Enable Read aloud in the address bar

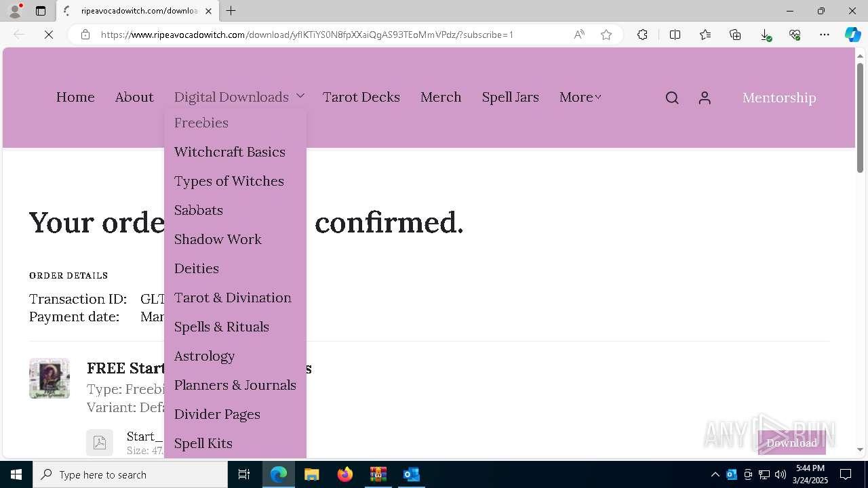579,35
